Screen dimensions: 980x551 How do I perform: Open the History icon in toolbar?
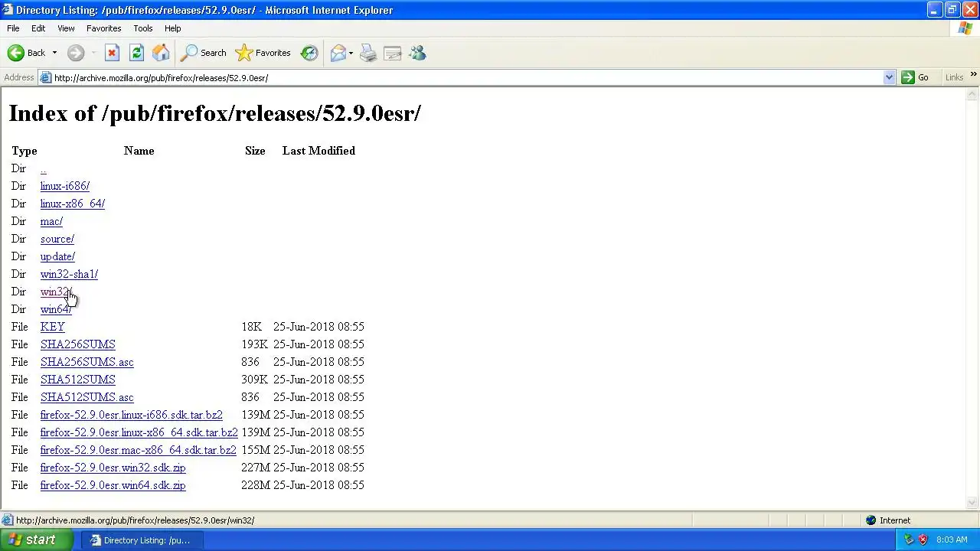click(x=309, y=53)
